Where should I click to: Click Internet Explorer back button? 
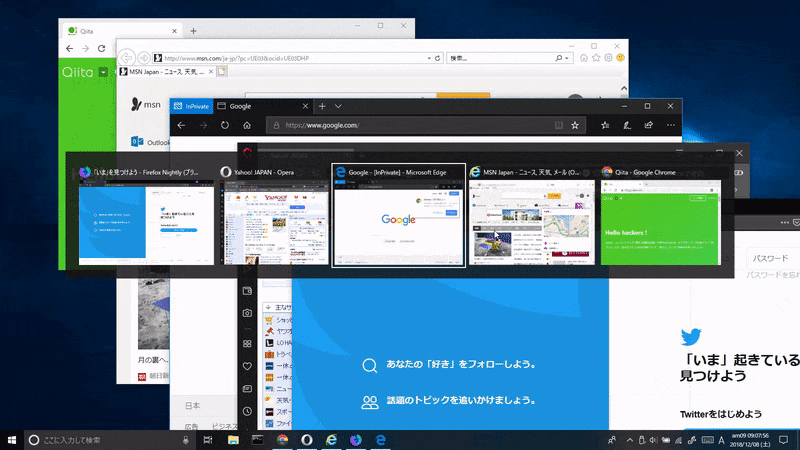(127, 58)
